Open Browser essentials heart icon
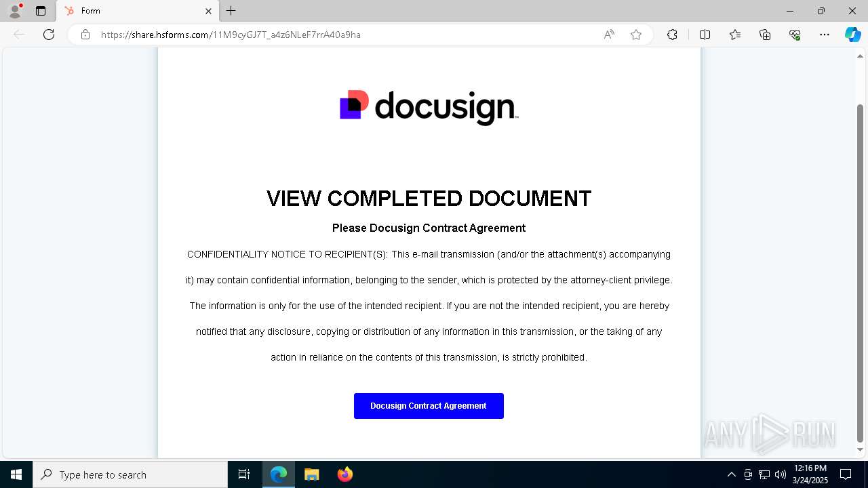 795,35
